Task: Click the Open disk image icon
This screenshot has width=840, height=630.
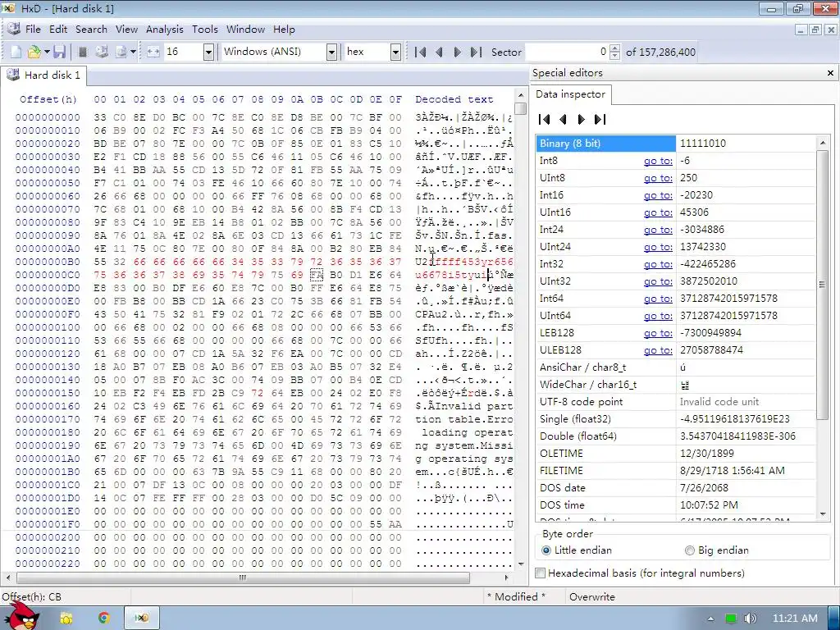Action: point(121,52)
